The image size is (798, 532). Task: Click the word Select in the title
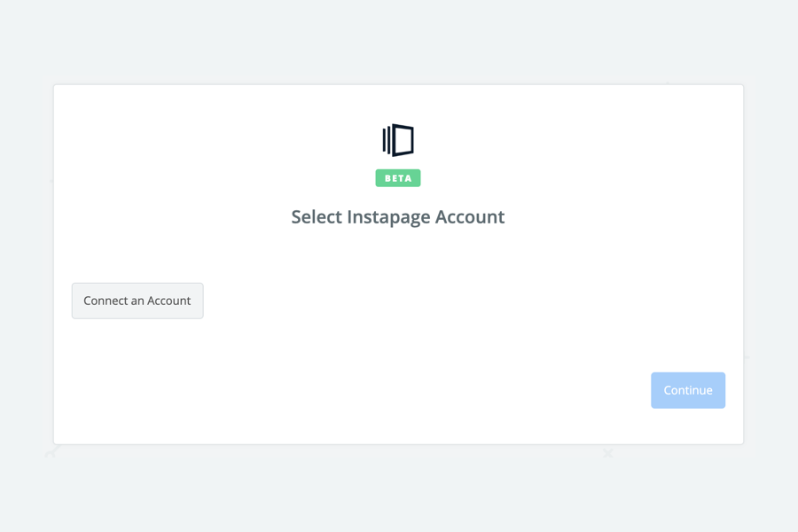(317, 217)
